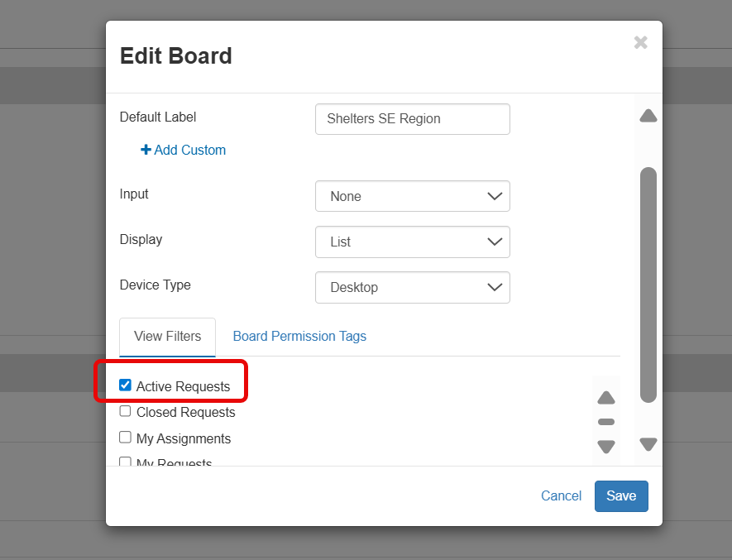This screenshot has height=560, width=732.
Task: Click the dialog scroll down arrow
Action: (x=648, y=444)
